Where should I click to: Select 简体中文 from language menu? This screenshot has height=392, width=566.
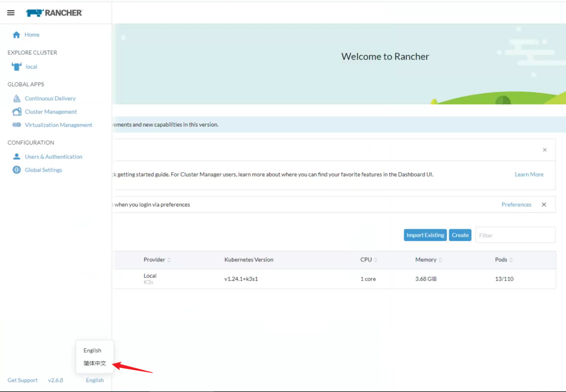point(95,363)
